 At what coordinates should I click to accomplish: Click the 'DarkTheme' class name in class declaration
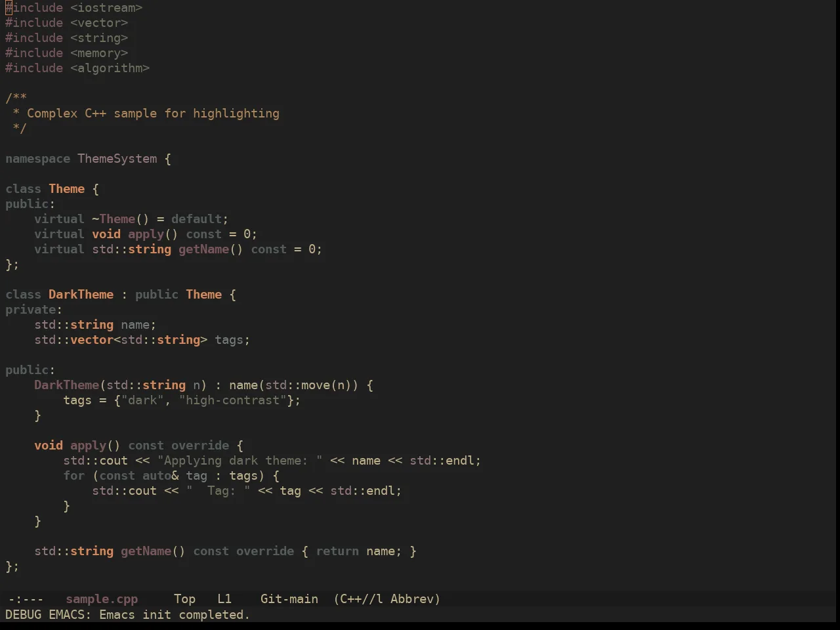[x=81, y=295]
